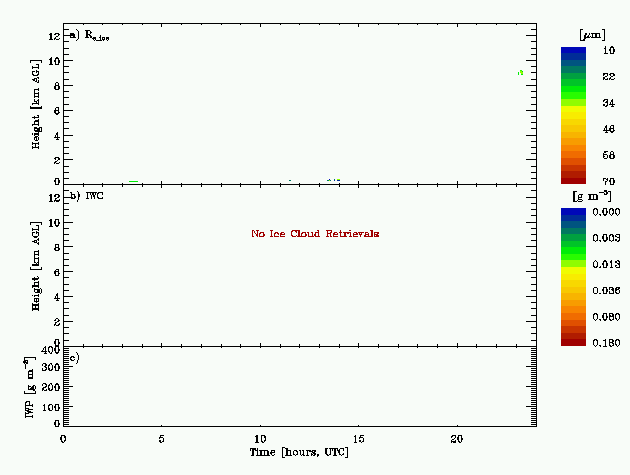Click the 'c)' panel label
630x475 pixels.
tap(74, 358)
